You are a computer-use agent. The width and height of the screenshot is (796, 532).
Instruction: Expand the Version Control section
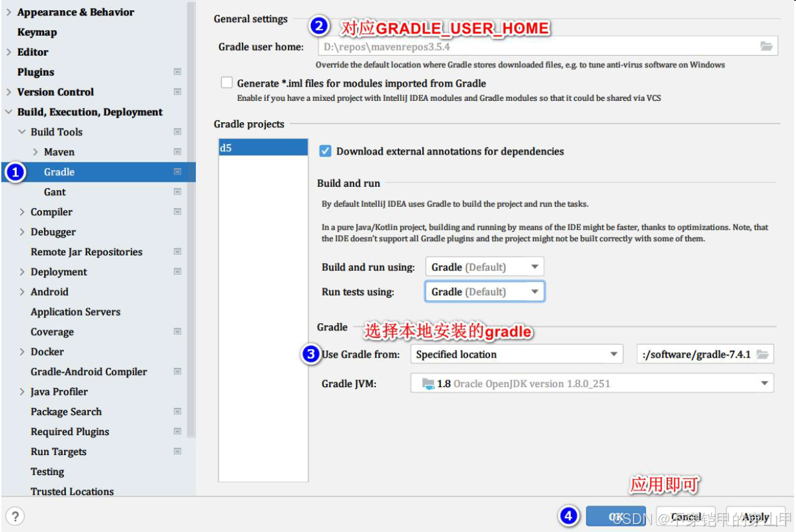8,92
